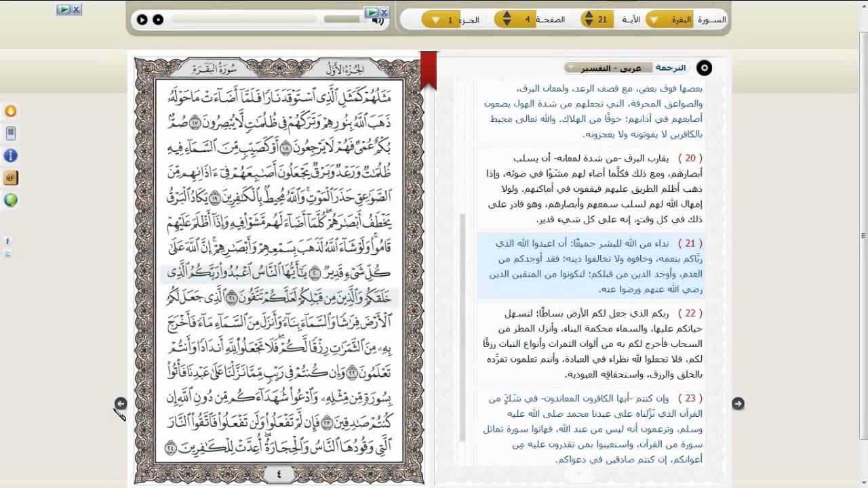The width and height of the screenshot is (868, 488).
Task: Click the الجزء الأول header on Mushaf page
Action: 345,68
